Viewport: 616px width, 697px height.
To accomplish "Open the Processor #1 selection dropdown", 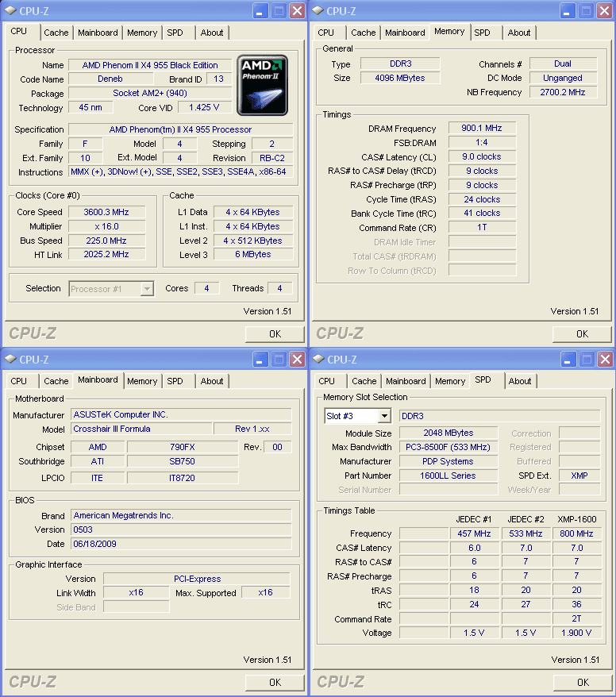I will (147, 289).
